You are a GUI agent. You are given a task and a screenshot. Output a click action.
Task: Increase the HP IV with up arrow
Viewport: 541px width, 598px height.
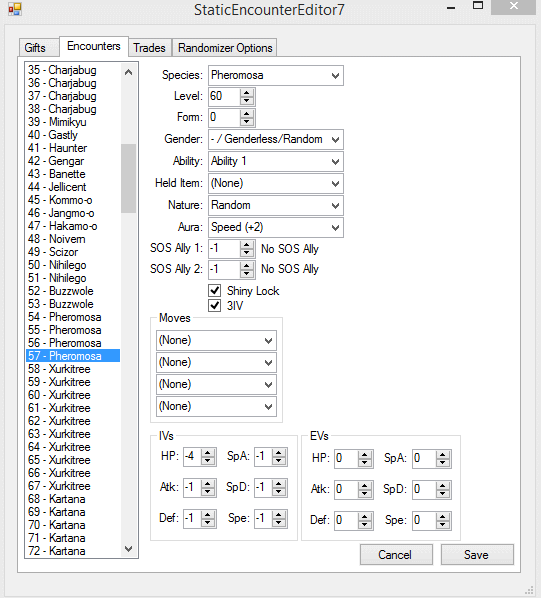pos(208,453)
